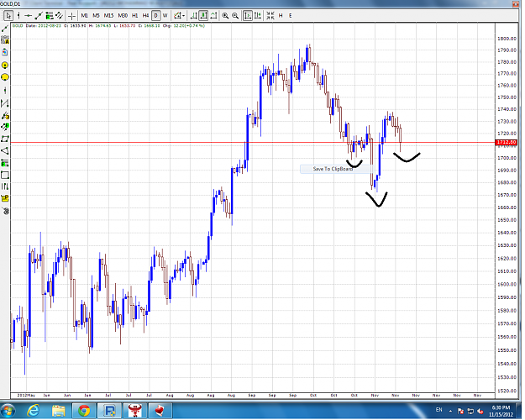Click the red 1712 price label on axis
The image size is (525, 420).
point(507,143)
